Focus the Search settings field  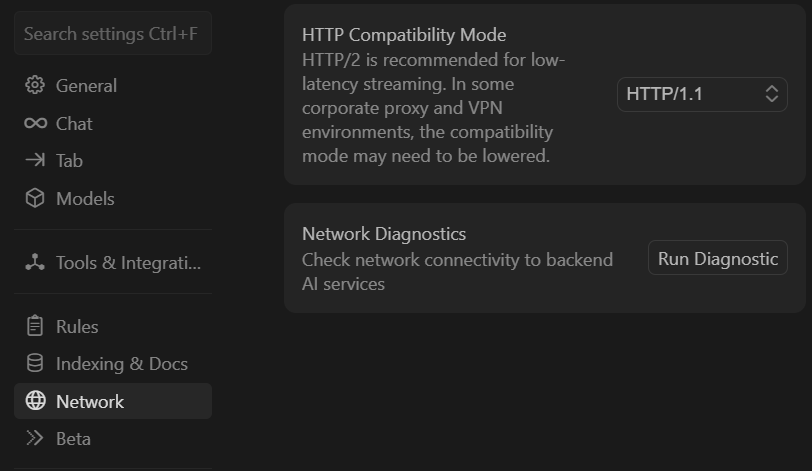pos(113,34)
